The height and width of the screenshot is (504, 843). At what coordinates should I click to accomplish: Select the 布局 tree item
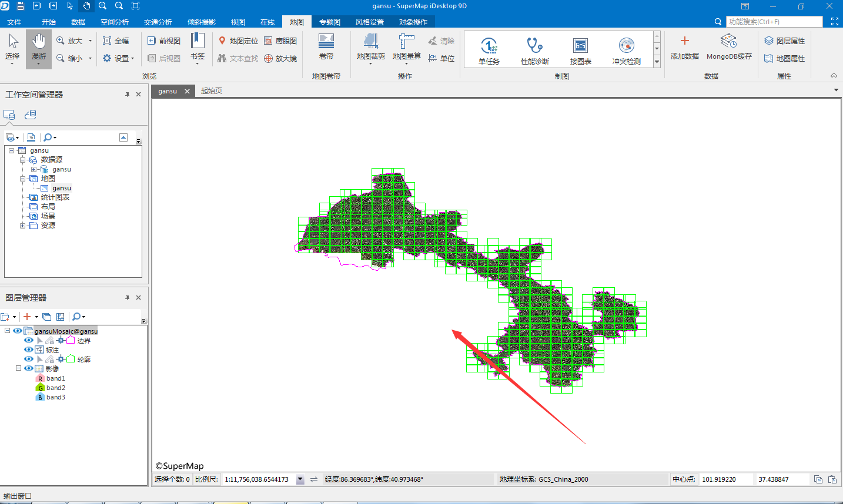tap(48, 207)
